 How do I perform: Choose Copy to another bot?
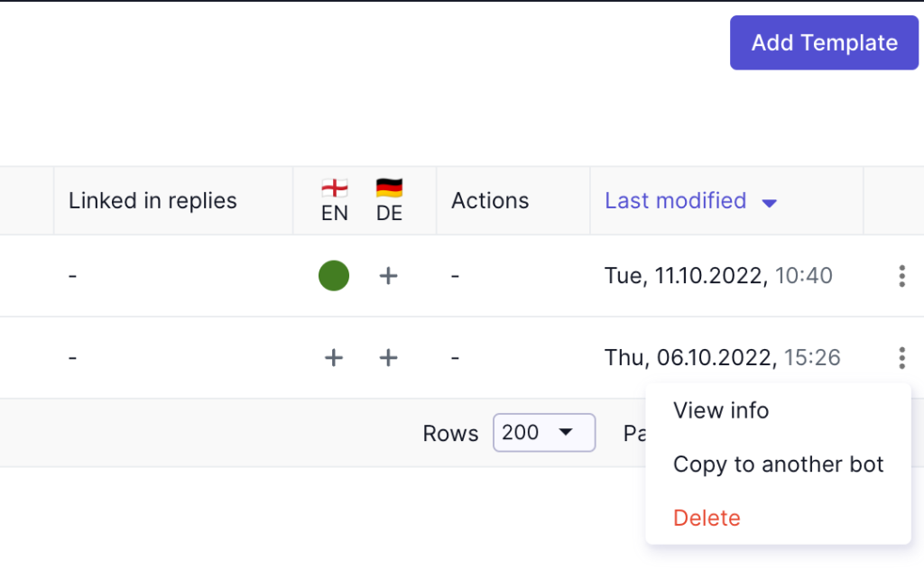(778, 464)
